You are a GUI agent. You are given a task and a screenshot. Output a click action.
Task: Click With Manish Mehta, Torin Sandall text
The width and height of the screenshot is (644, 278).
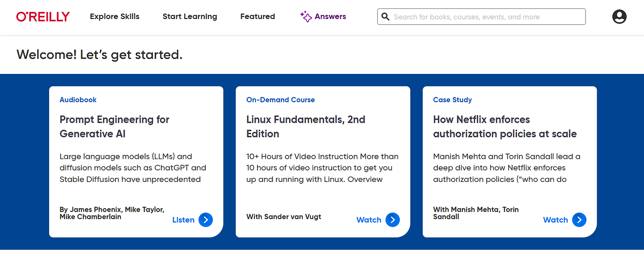[476, 213]
